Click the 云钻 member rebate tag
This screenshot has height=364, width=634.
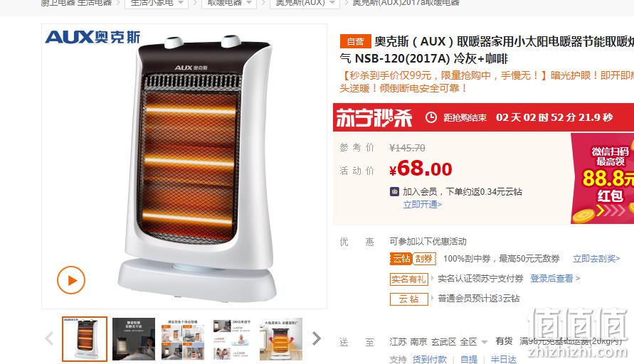(x=408, y=299)
